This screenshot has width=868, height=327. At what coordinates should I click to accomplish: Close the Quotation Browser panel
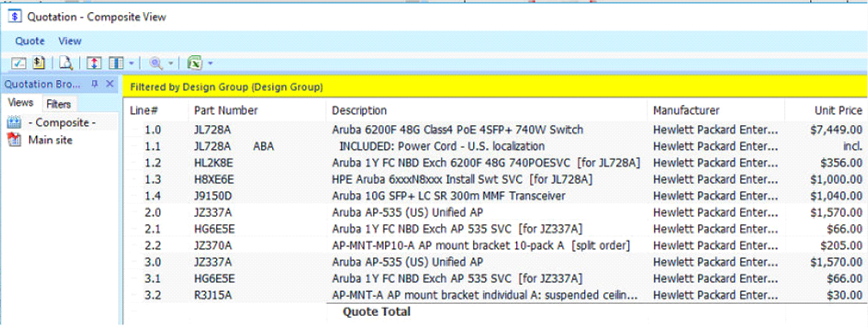[109, 84]
